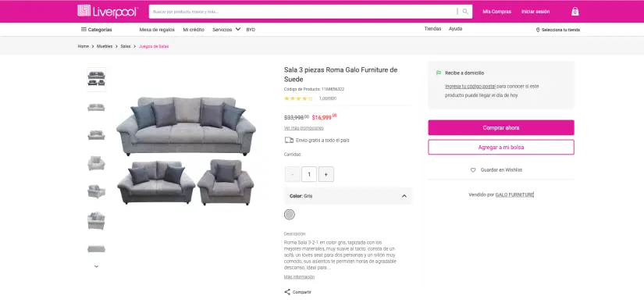Click the Selecciona tu tienda location pin
The width and height of the screenshot is (644, 303).
(538, 30)
